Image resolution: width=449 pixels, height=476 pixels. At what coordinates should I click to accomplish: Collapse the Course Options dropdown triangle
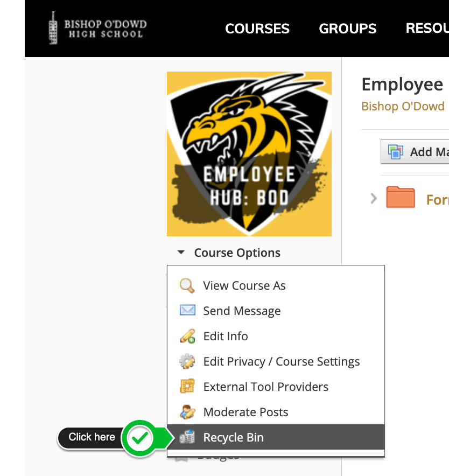181,252
